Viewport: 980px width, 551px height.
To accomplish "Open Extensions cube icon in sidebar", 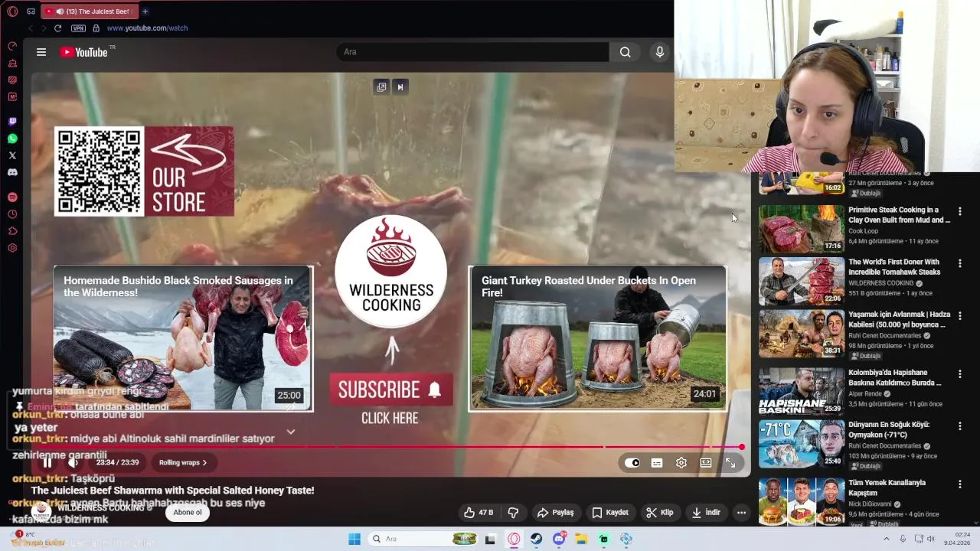I will point(12,231).
